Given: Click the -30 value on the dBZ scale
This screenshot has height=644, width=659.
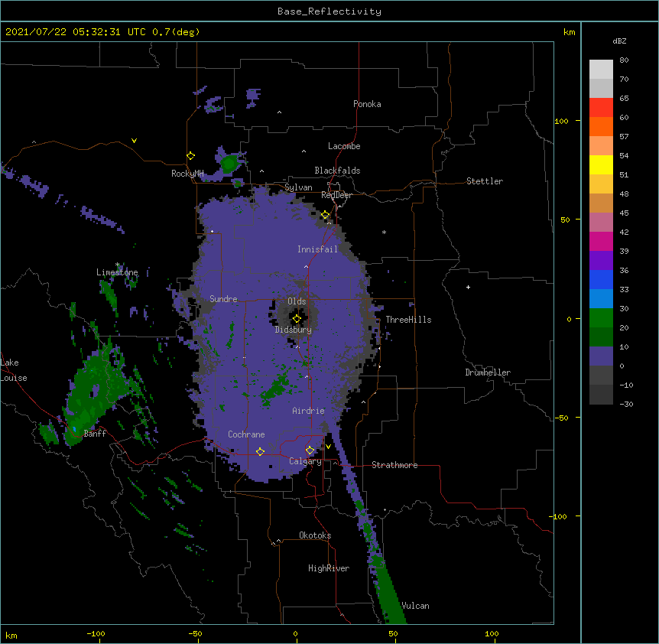Looking at the screenshot, I should [x=626, y=404].
